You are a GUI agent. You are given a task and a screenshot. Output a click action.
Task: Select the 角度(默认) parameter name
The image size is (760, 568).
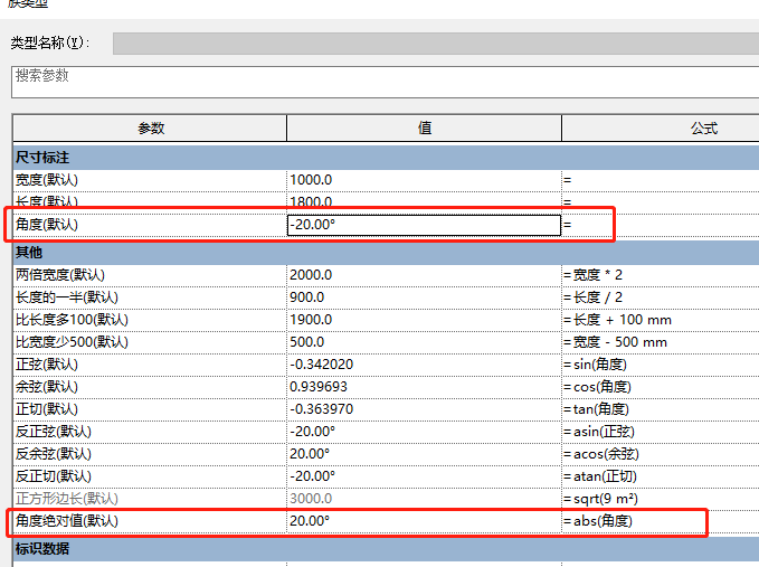click(x=47, y=225)
